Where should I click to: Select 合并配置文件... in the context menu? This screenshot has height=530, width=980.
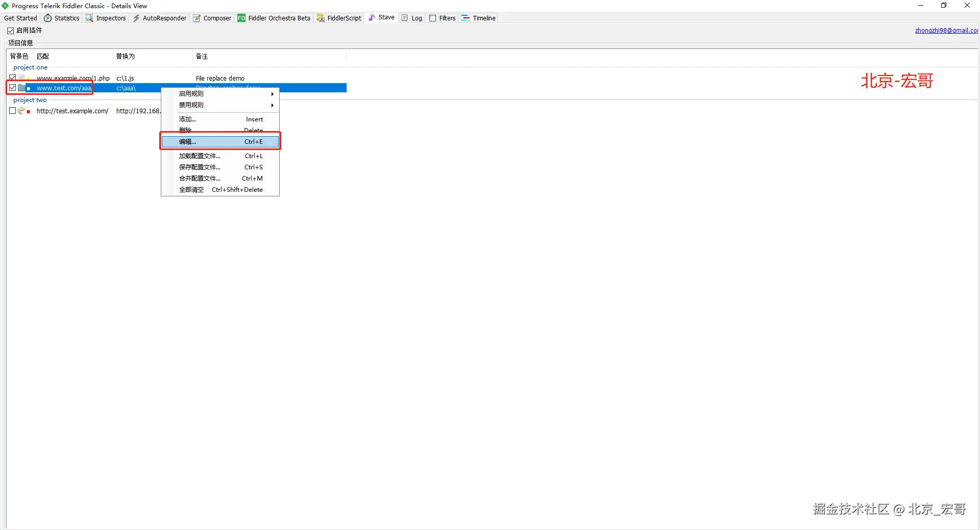(220, 179)
